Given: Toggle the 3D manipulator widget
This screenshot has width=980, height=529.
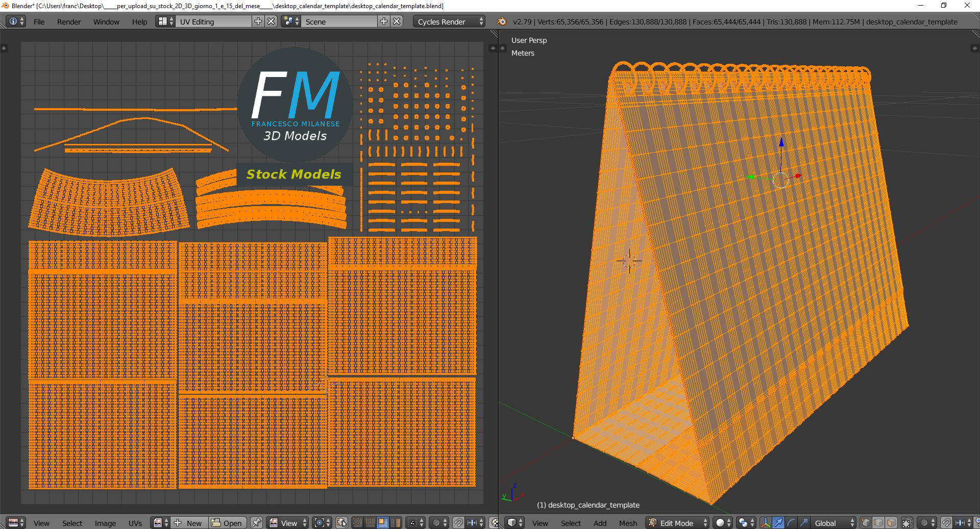Looking at the screenshot, I should click(x=766, y=523).
